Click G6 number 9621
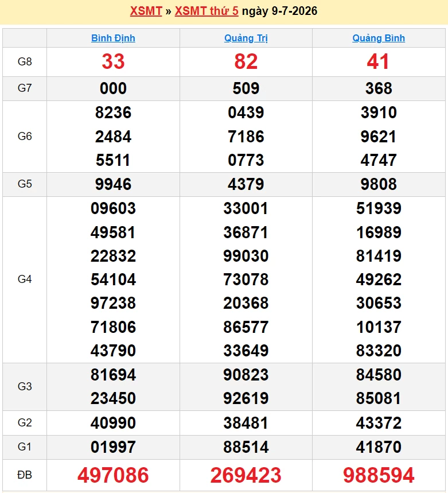This screenshot has width=448, height=493. click(379, 137)
